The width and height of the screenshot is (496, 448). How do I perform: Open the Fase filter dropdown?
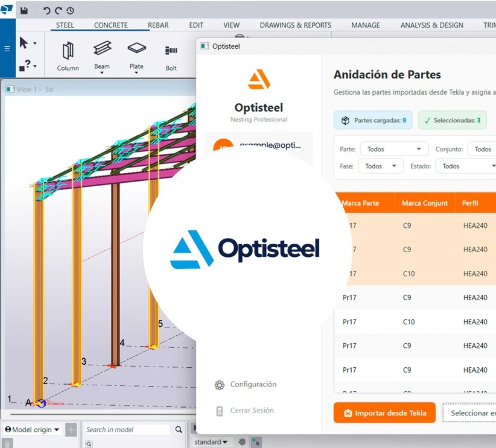pos(381,166)
